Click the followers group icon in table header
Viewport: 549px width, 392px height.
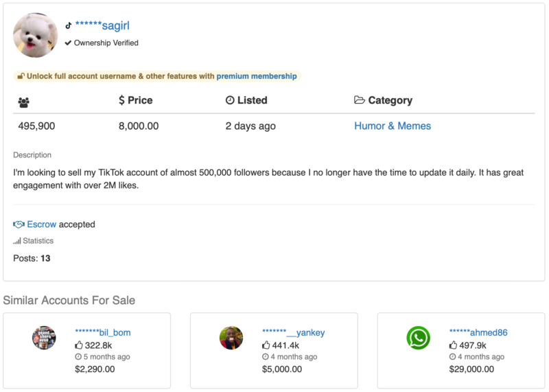tap(24, 102)
